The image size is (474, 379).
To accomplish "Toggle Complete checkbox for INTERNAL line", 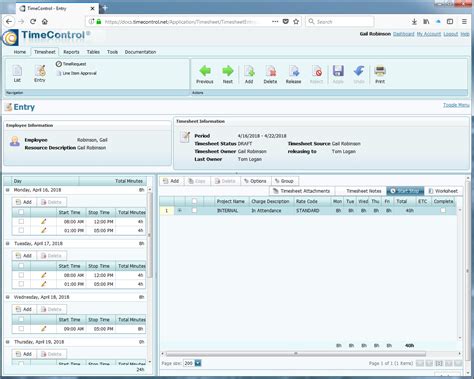I will click(443, 210).
